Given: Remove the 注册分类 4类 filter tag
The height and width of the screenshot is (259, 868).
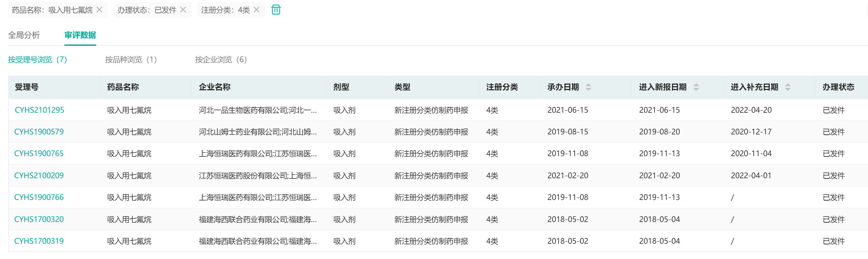Looking at the screenshot, I should [x=256, y=10].
